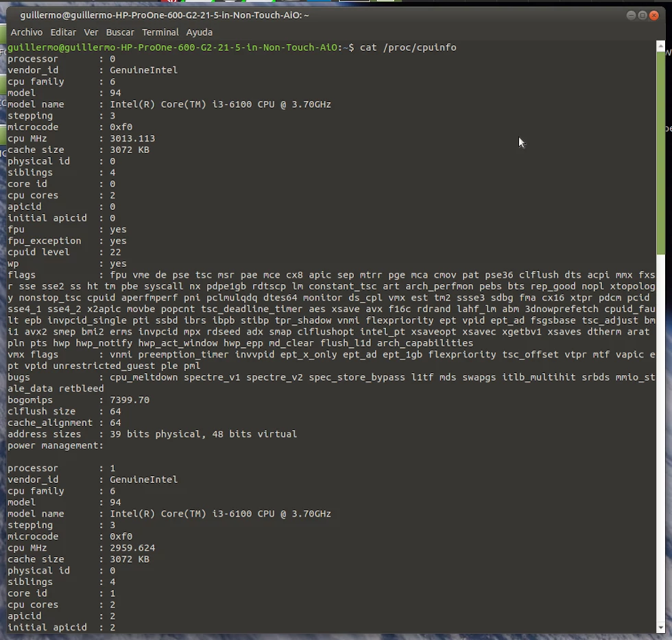
Task: Click the scrollbar down arrow
Action: tap(660, 628)
